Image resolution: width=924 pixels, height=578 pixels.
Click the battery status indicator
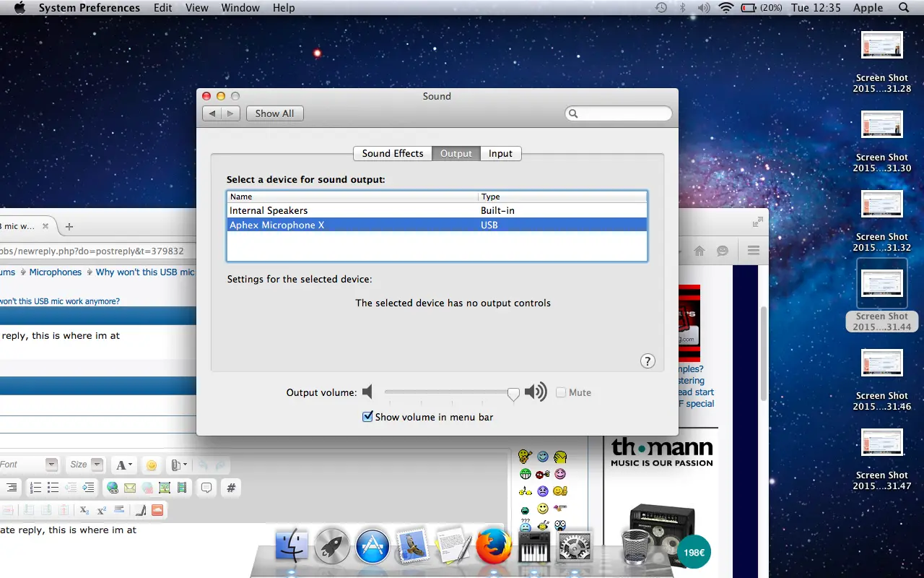(x=761, y=8)
